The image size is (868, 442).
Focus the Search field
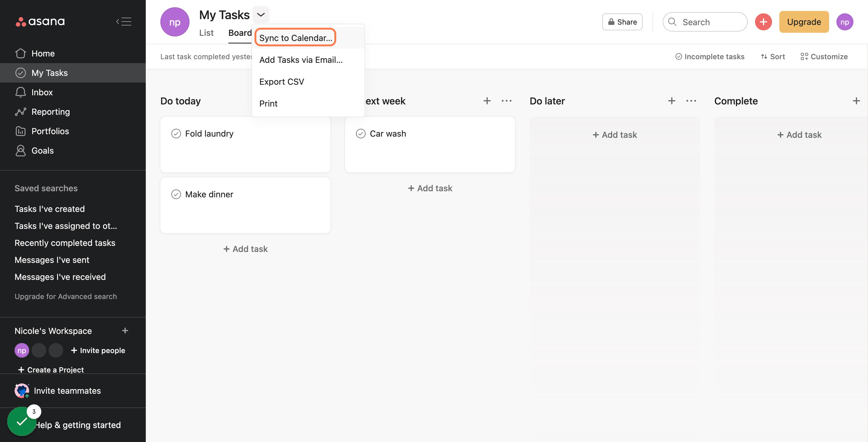705,22
